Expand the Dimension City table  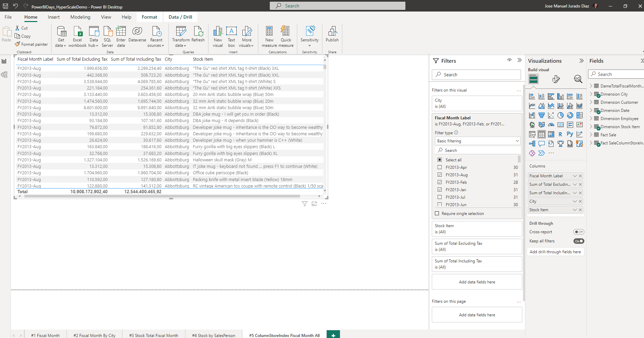591,94
